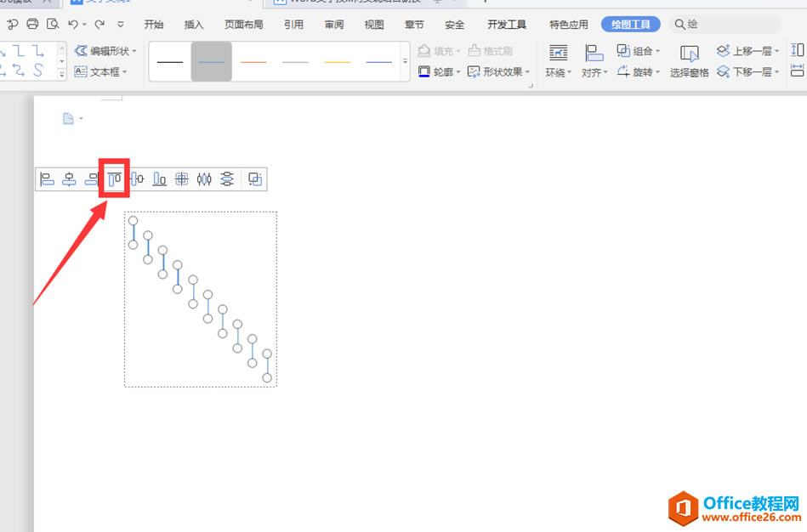Open the 安全 tab
This screenshot has height=532, width=807.
[x=454, y=24]
